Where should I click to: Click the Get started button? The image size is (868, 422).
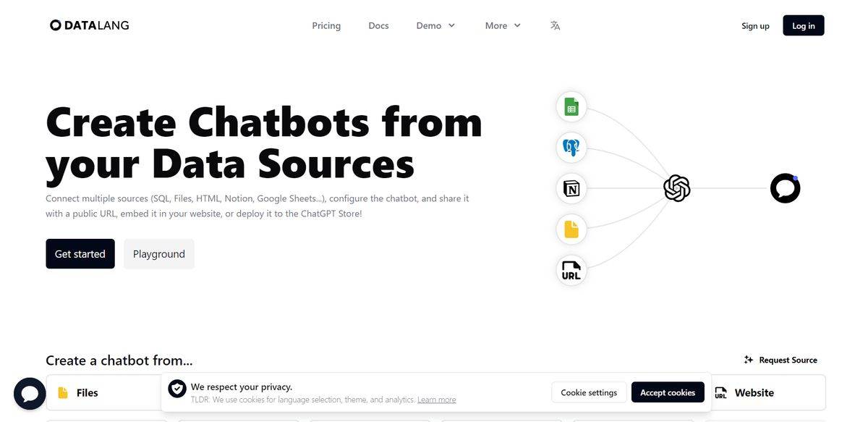[x=80, y=254]
